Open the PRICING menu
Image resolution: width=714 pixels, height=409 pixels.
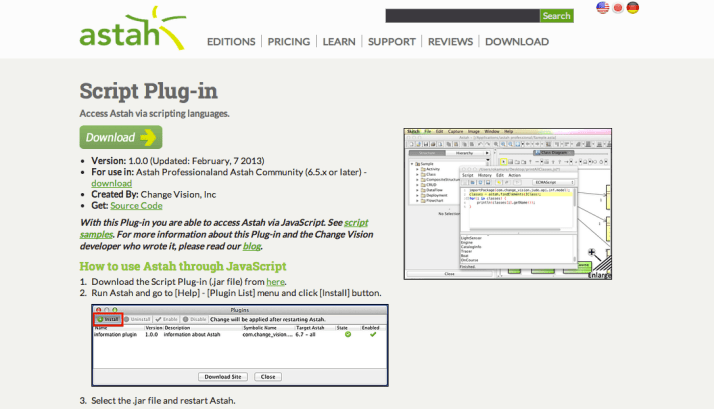tap(289, 42)
